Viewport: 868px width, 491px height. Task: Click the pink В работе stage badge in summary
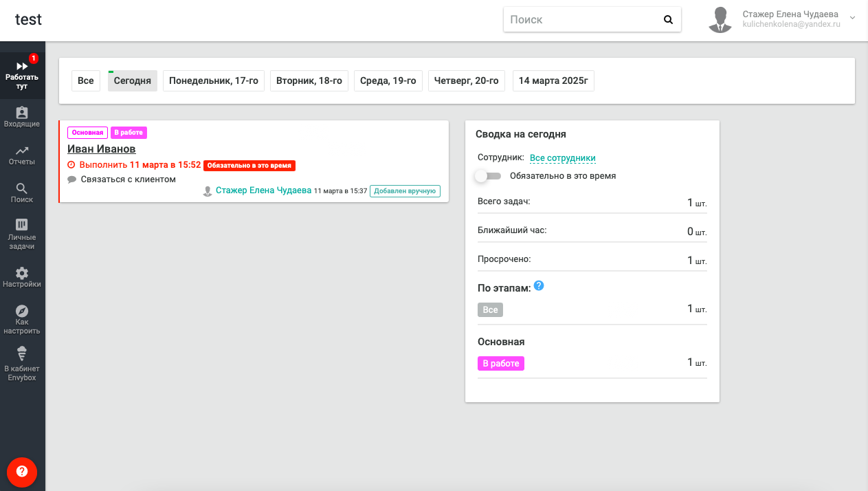[500, 363]
